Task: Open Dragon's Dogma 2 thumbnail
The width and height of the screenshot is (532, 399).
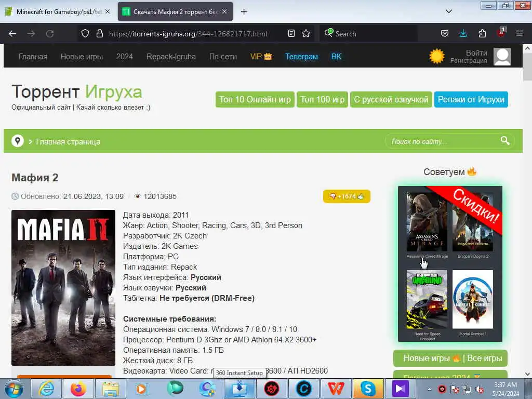Action: [473, 222]
